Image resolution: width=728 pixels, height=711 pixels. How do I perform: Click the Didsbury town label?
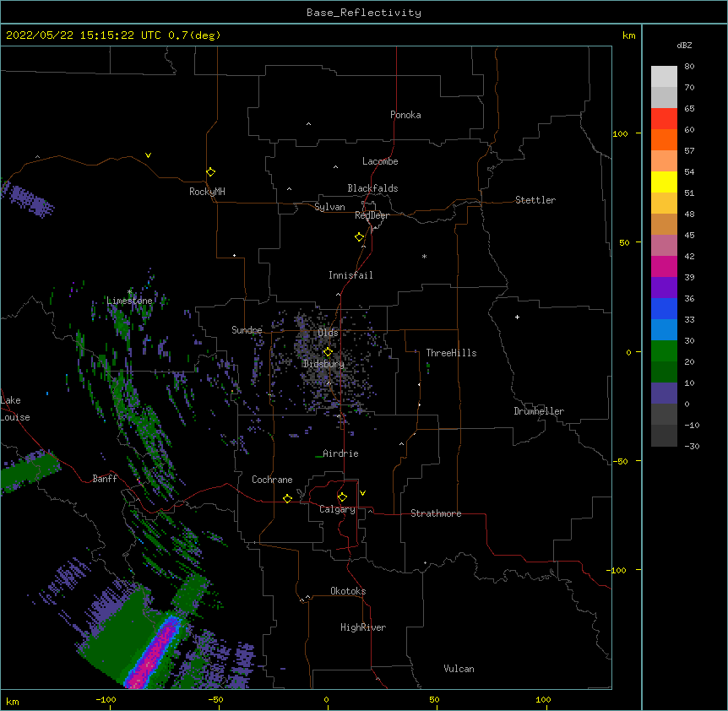[323, 364]
